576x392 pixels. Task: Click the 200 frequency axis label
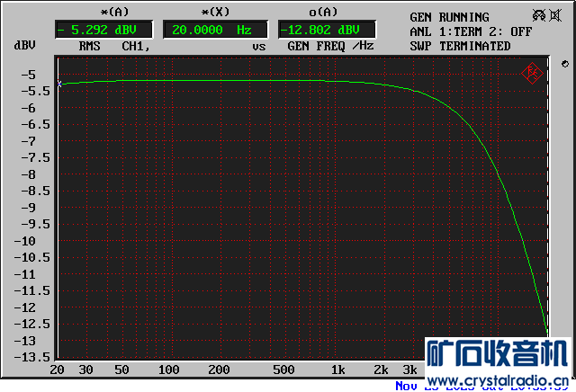tap(219, 370)
